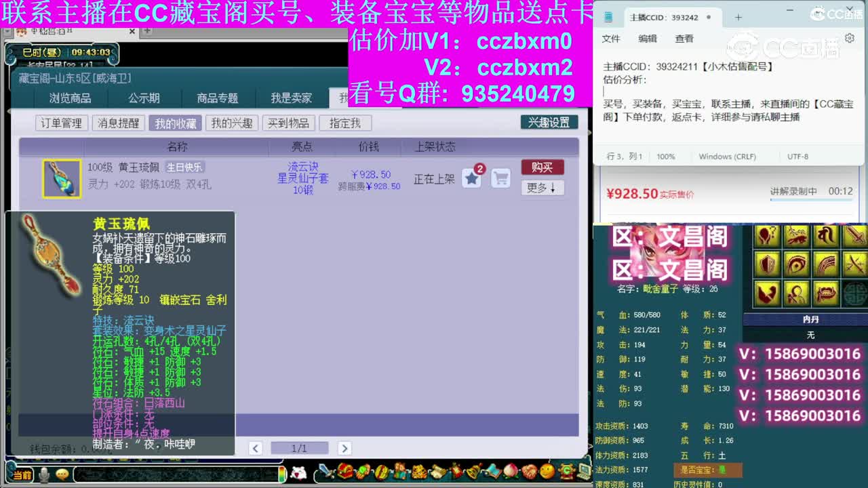Open the 查看 menu in Notepad
This screenshot has width=868, height=488.
684,39
